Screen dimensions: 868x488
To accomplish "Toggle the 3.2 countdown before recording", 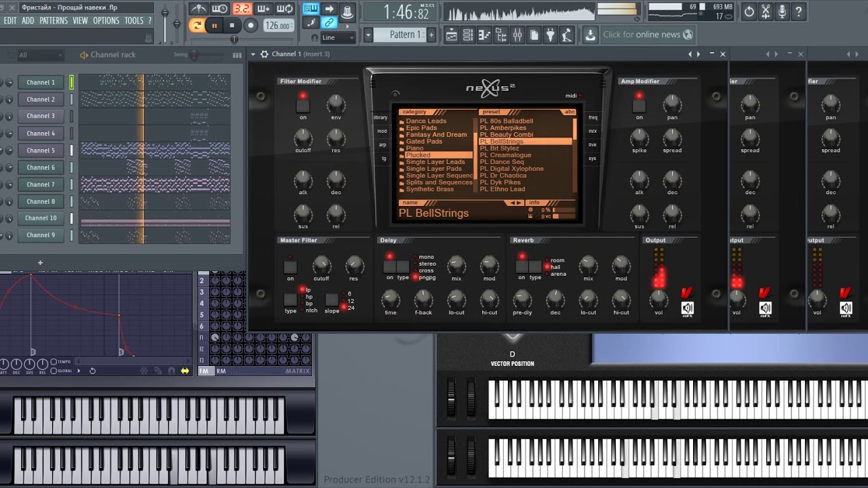I will pyautogui.click(x=241, y=9).
